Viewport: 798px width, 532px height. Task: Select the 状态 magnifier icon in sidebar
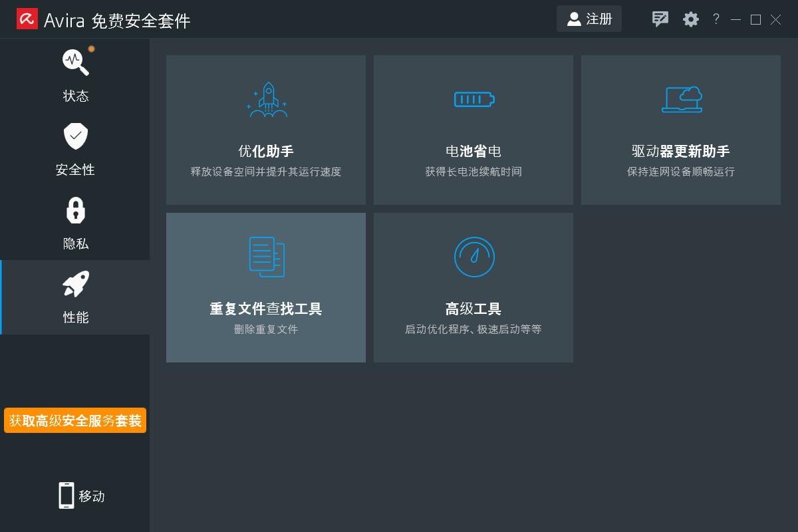75,61
